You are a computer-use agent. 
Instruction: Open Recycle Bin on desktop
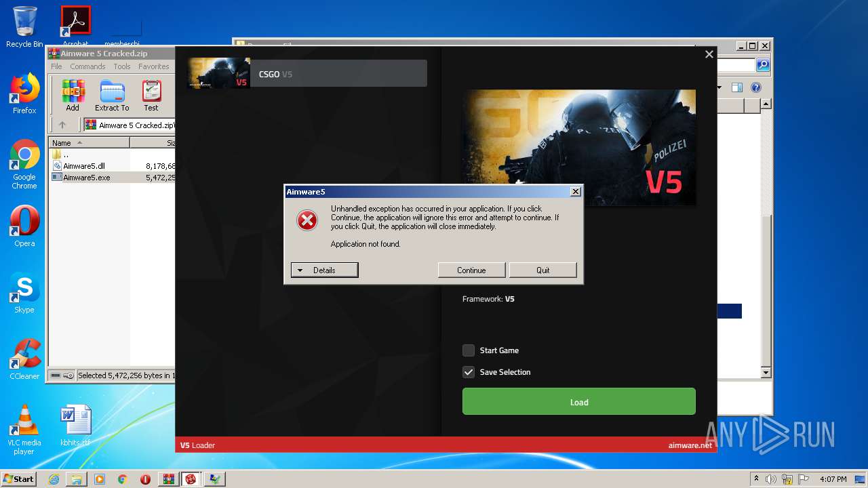[x=24, y=27]
